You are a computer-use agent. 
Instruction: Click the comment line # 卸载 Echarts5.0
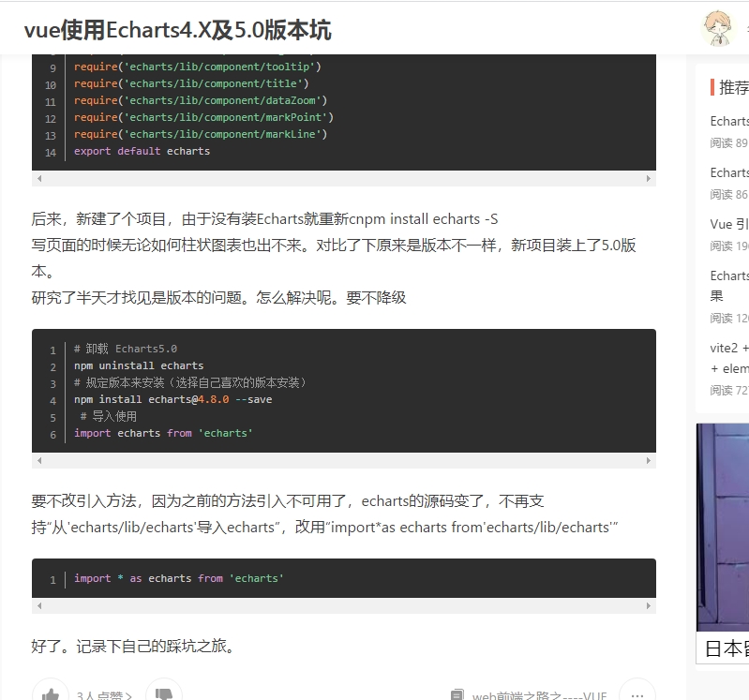point(126,349)
